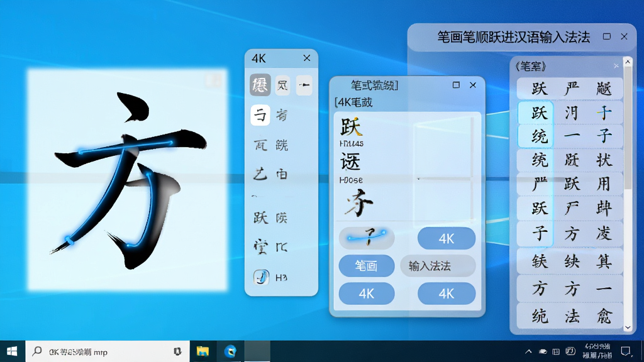This screenshot has height=362, width=644.
Task: Click the 由 glyph in the 4K palette
Action: coord(282,175)
